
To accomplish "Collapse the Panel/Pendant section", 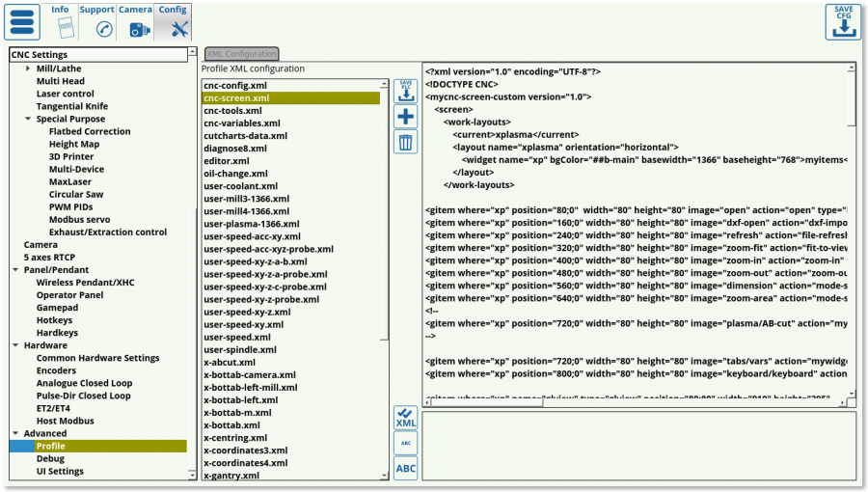I will pyautogui.click(x=15, y=270).
